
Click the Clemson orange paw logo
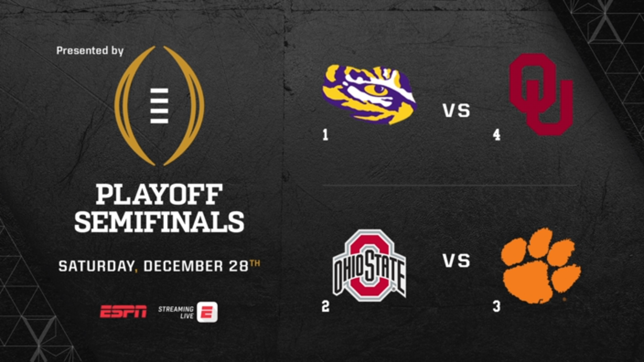point(541,265)
